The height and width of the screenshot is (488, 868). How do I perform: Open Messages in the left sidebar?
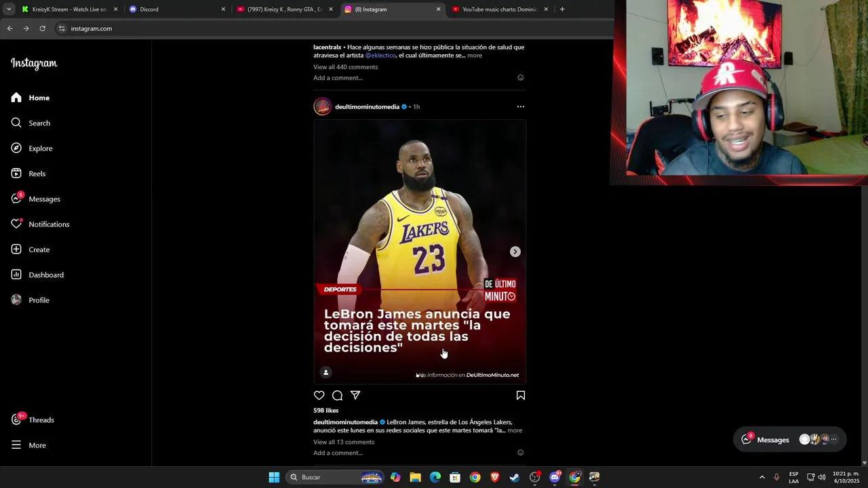[x=36, y=199]
